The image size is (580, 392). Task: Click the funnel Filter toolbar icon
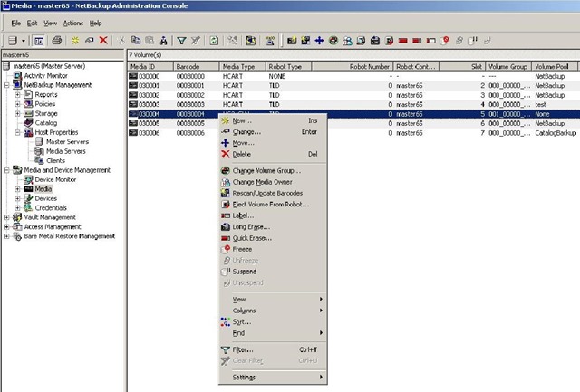(x=181, y=40)
